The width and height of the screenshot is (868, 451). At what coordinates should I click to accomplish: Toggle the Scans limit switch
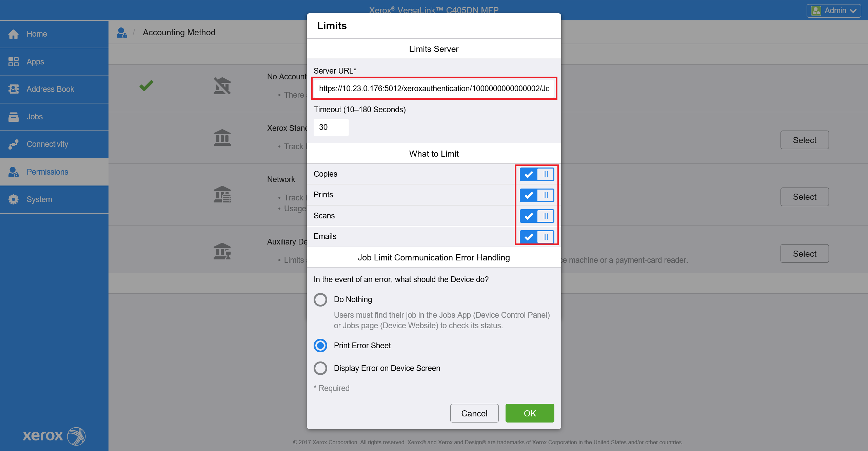(x=536, y=216)
